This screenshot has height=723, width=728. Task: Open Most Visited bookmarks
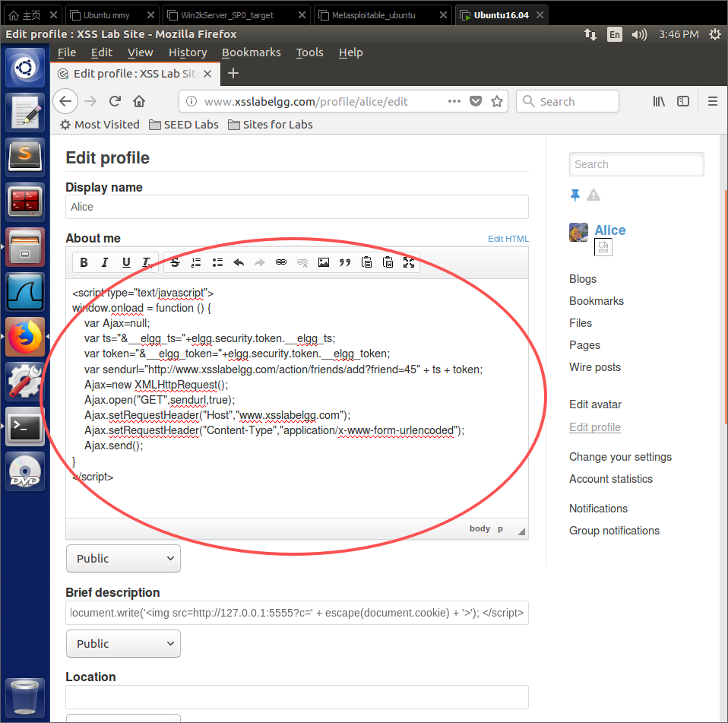tap(100, 125)
